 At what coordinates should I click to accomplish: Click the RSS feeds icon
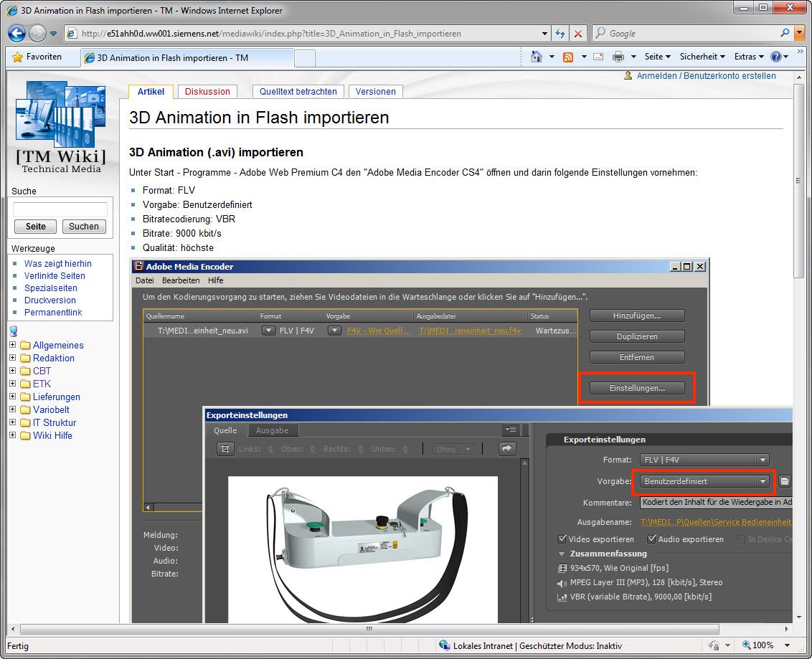(568, 57)
